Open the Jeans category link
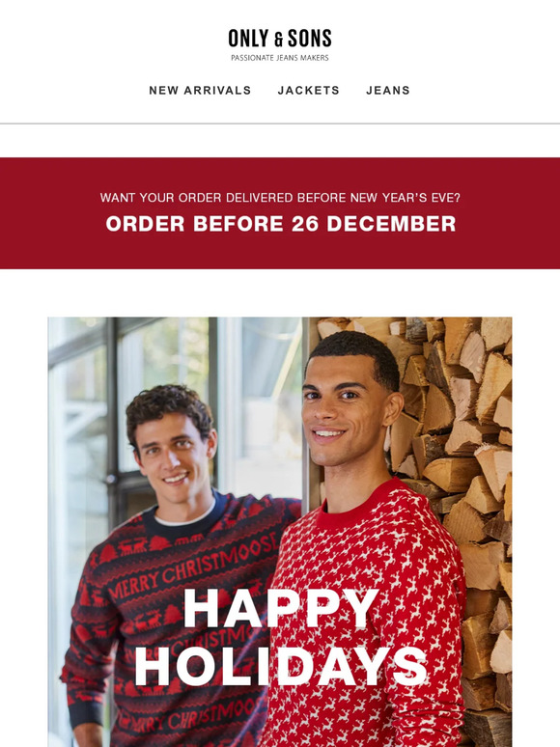 [x=387, y=90]
